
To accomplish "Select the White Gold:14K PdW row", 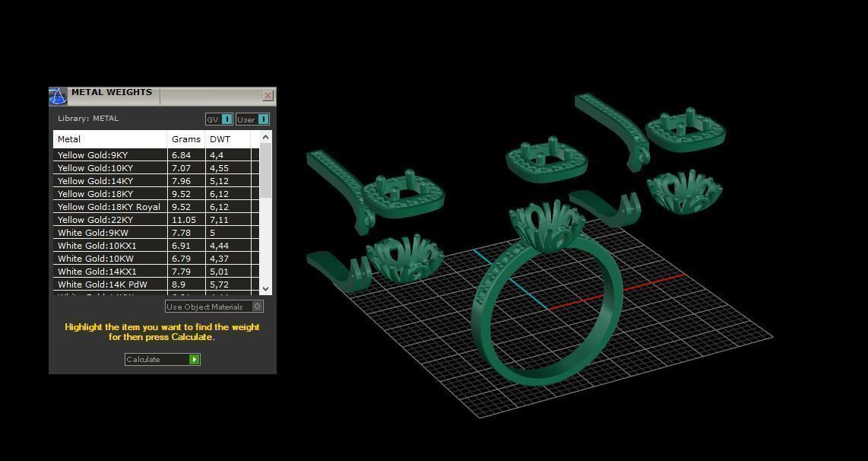I will 156,285.
